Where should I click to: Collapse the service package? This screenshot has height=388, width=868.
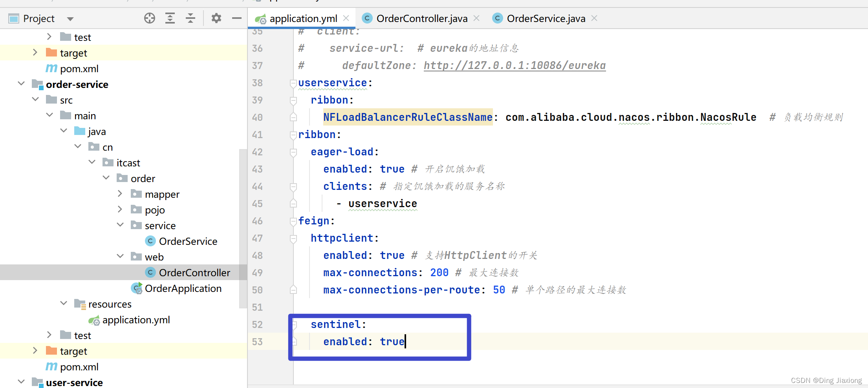(120, 225)
